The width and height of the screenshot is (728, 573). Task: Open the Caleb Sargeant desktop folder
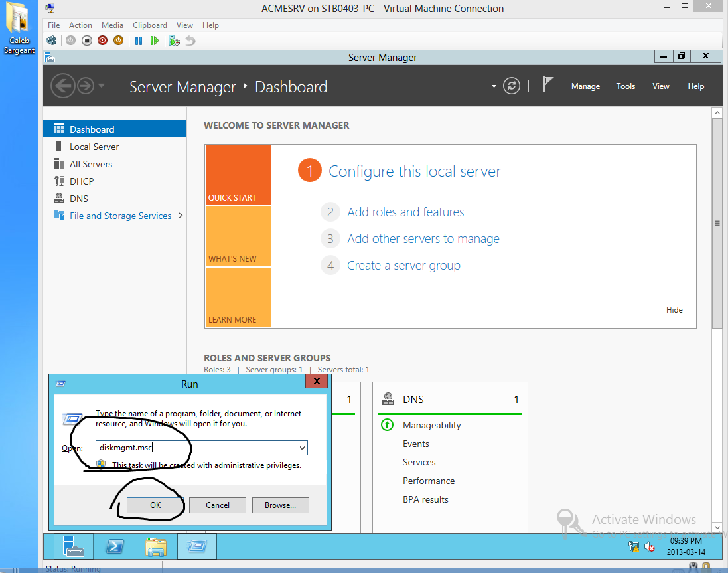coord(19,29)
